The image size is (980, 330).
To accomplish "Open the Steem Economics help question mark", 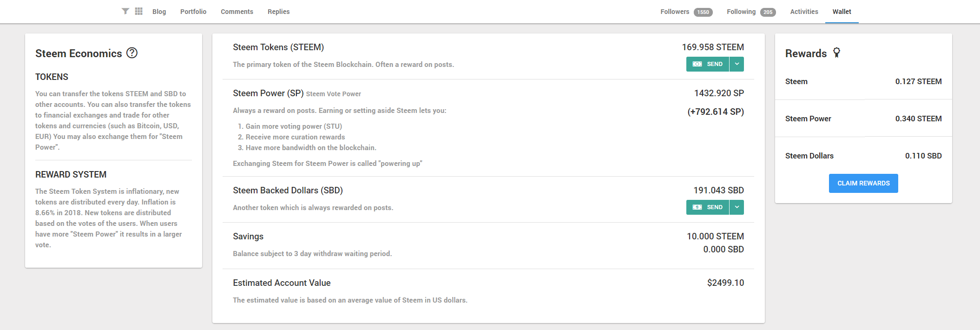I will 132,53.
